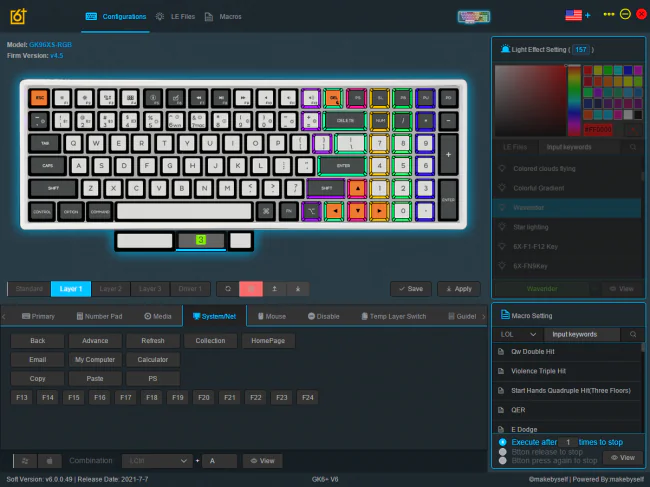The height and width of the screenshot is (487, 650).
Task: Click the Apply button
Action: [x=459, y=289]
